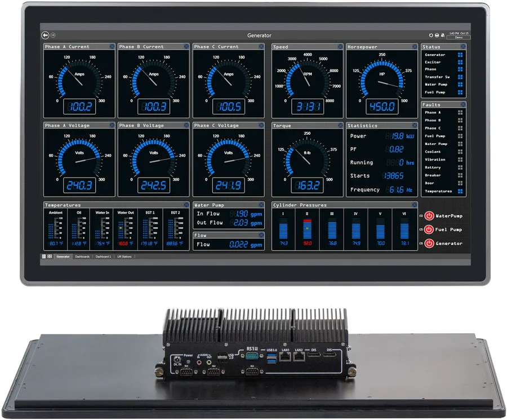Switch to the Dashboard 1 tab
This screenshot has width=507, height=420.
[x=103, y=257]
